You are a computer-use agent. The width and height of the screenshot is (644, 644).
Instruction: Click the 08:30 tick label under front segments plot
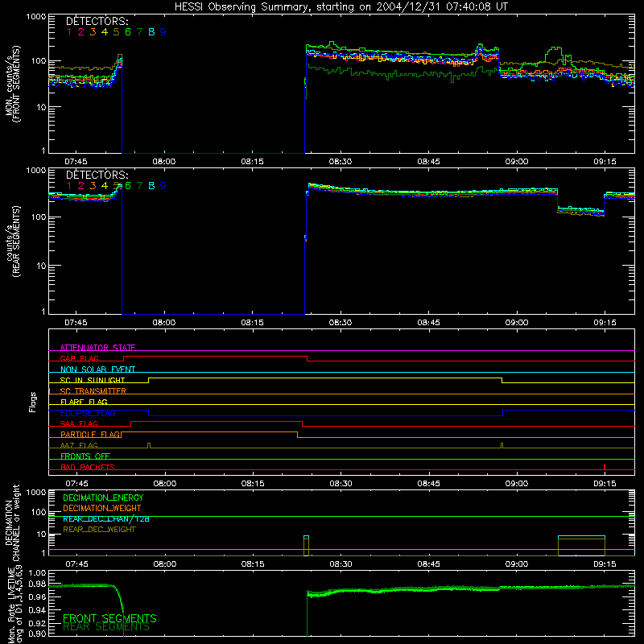[341, 162]
